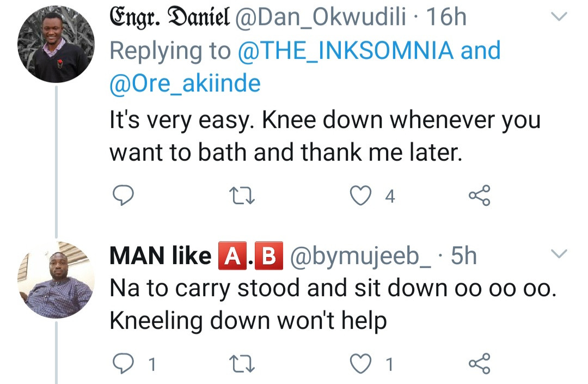Like Engr. Daniel's tweet with the heart icon

pos(359,196)
